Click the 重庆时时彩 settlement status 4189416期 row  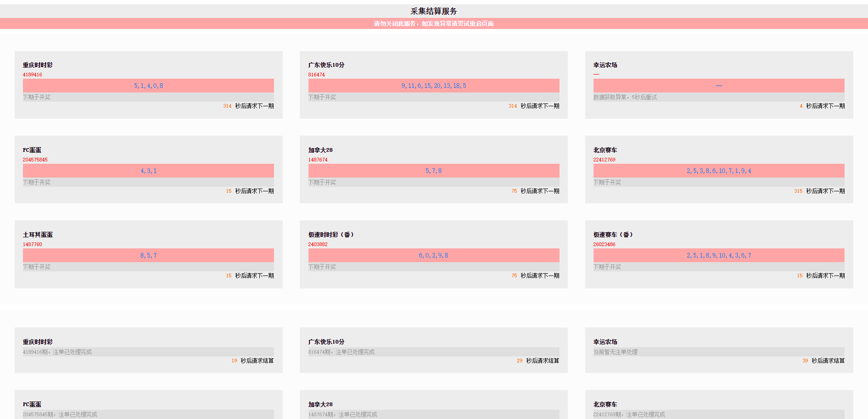(57, 352)
